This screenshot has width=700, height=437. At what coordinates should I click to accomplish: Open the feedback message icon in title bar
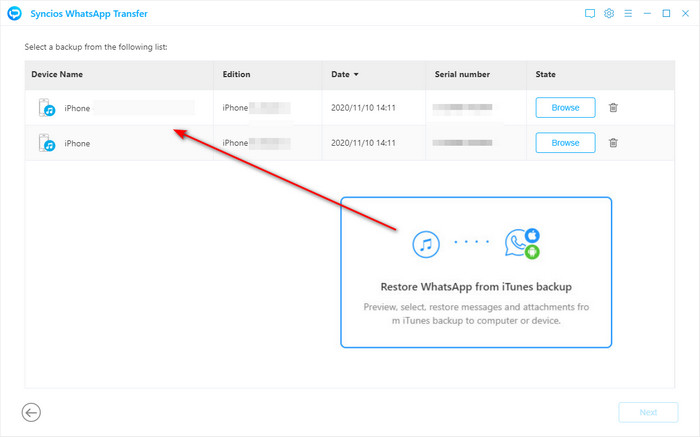coord(590,13)
